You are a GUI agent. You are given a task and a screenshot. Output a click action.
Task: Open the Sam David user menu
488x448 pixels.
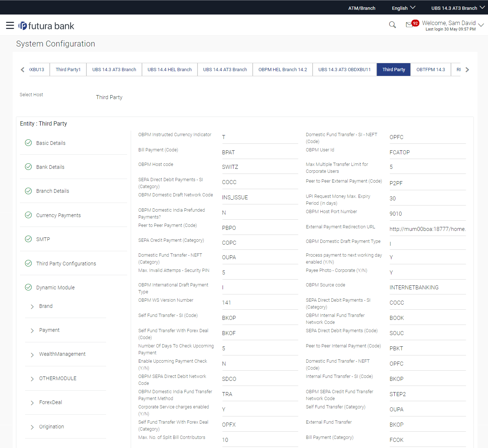tap(452, 25)
